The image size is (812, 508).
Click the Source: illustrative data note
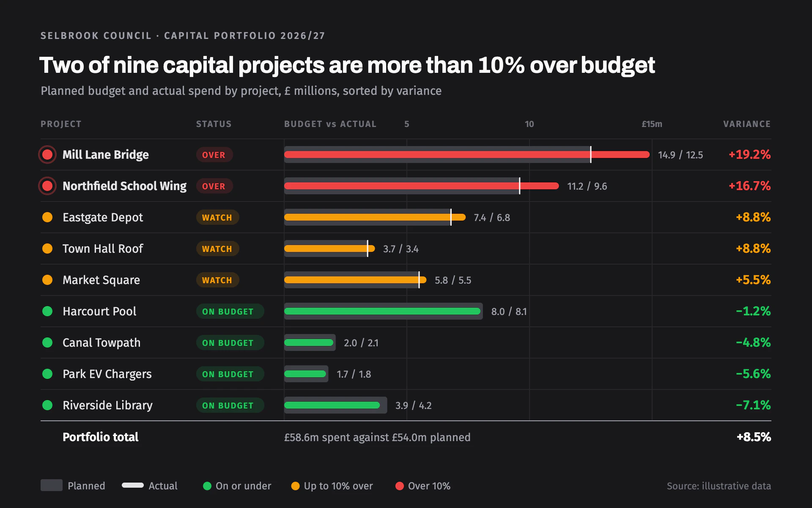(x=719, y=486)
